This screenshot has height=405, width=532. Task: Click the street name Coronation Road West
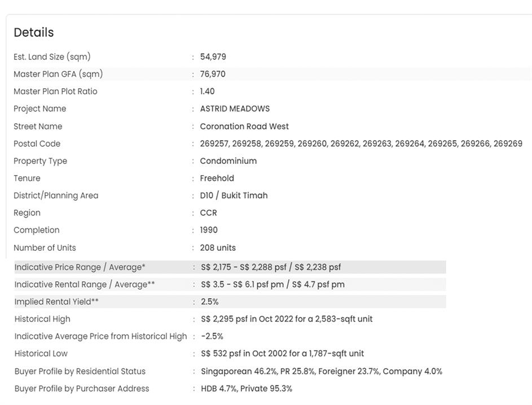click(244, 127)
